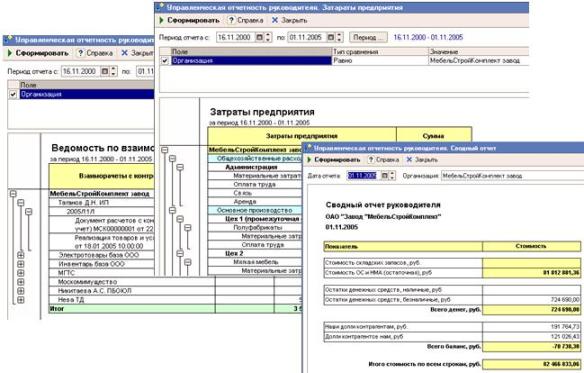Click Закрыть in the Сводный отчет window
This screenshot has height=373, width=584.
tap(426, 160)
